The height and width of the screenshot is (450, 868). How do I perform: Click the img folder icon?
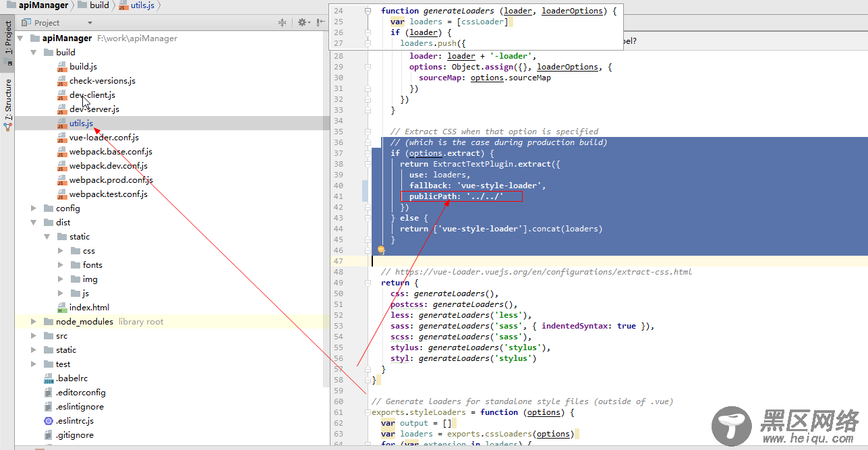tap(75, 279)
